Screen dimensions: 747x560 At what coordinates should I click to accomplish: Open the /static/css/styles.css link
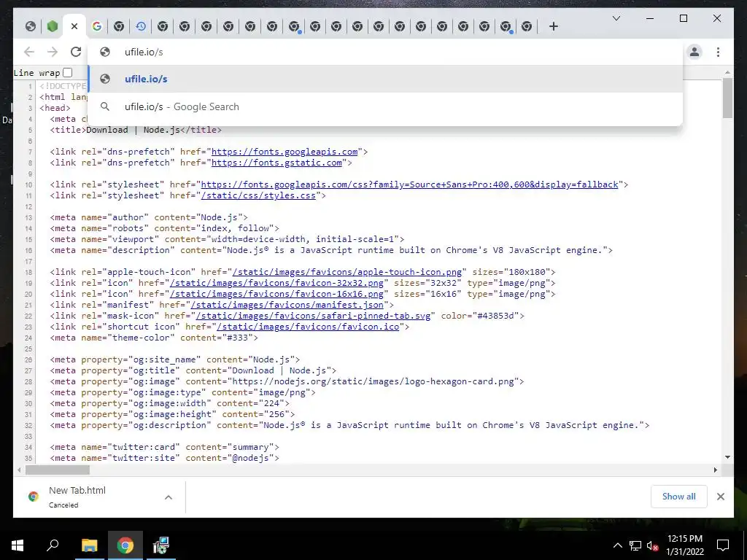(258, 195)
